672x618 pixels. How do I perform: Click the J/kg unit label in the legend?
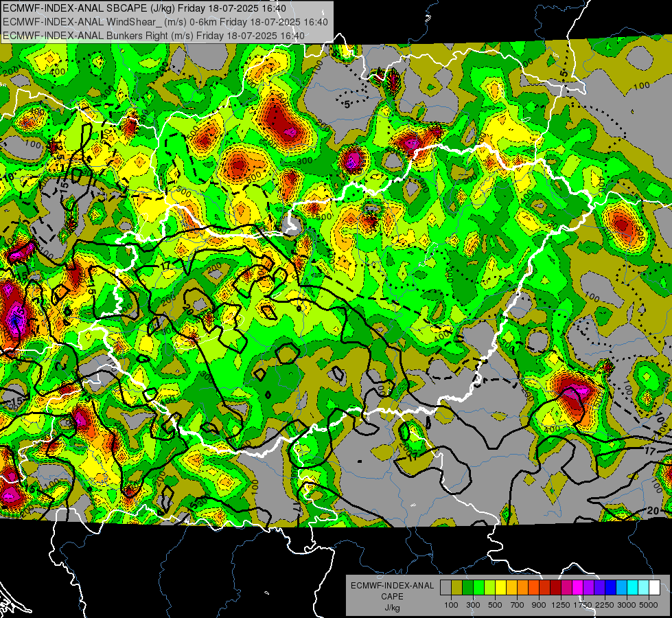coord(393,608)
